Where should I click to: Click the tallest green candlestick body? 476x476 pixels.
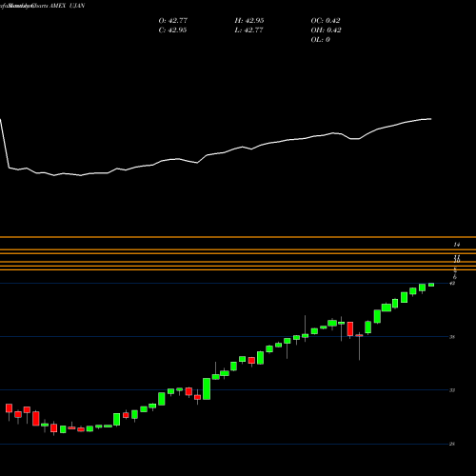click(207, 388)
